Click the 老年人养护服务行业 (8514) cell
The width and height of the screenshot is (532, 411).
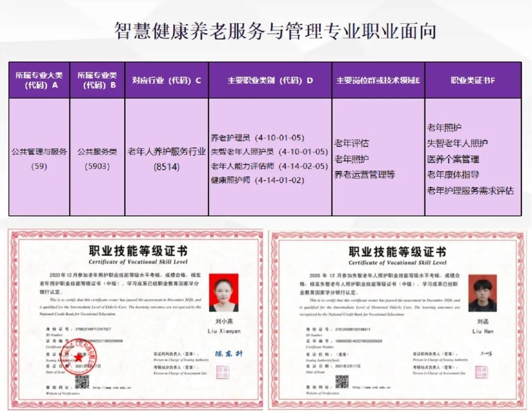coord(166,159)
